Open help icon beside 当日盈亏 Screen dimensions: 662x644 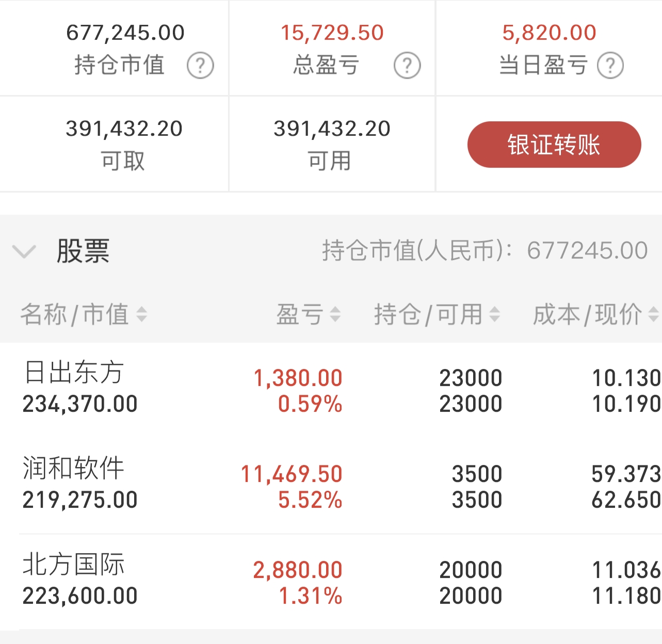pyautogui.click(x=610, y=66)
